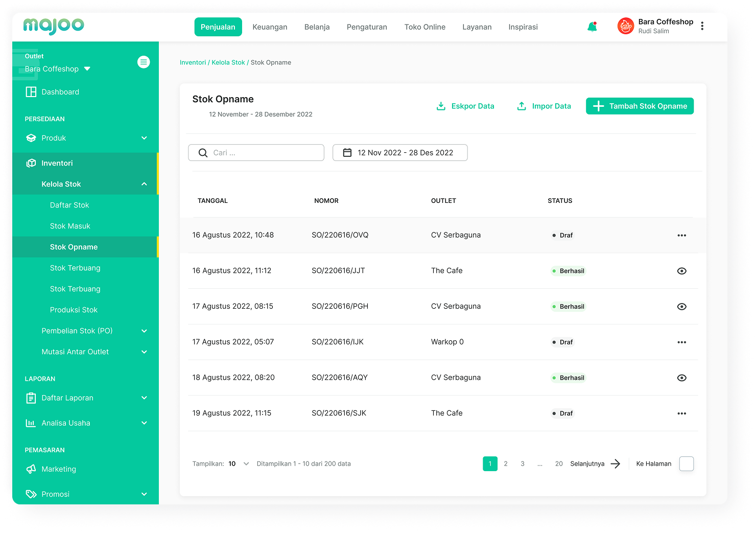This screenshot has width=756, height=533.
Task: Sort by the NOMOR column header
Action: 326,201
